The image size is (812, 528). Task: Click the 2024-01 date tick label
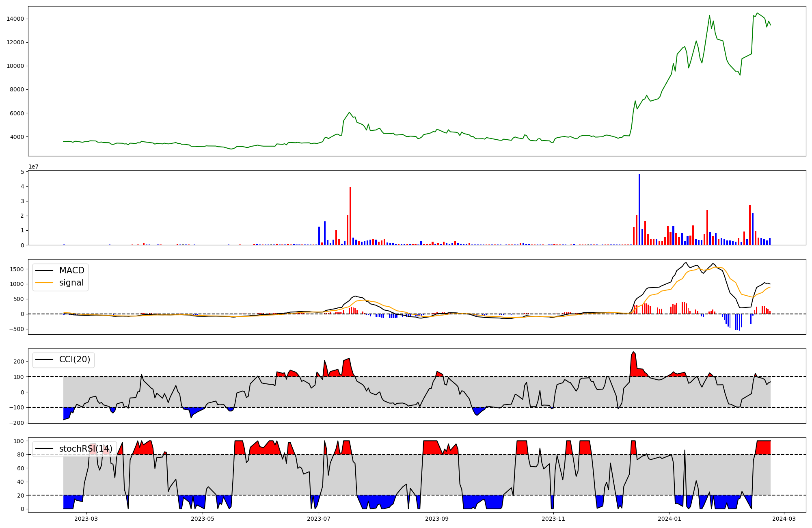pos(669,519)
